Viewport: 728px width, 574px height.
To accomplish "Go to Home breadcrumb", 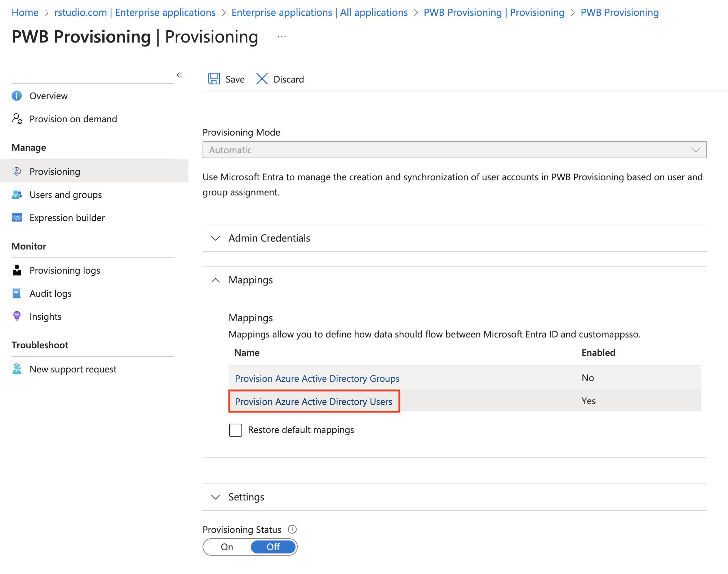I will click(x=25, y=12).
